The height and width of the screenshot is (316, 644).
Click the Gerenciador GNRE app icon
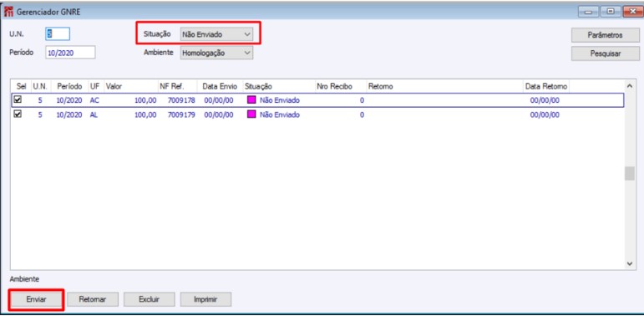tap(8, 12)
